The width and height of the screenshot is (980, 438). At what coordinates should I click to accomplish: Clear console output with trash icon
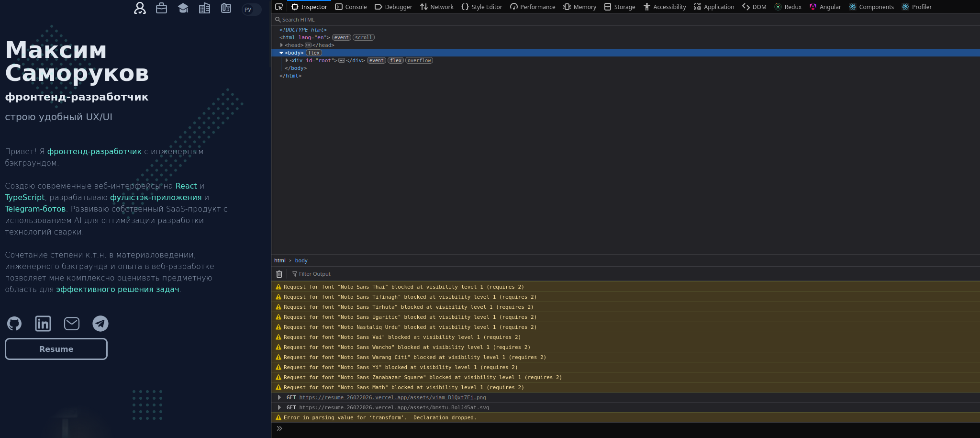[279, 274]
